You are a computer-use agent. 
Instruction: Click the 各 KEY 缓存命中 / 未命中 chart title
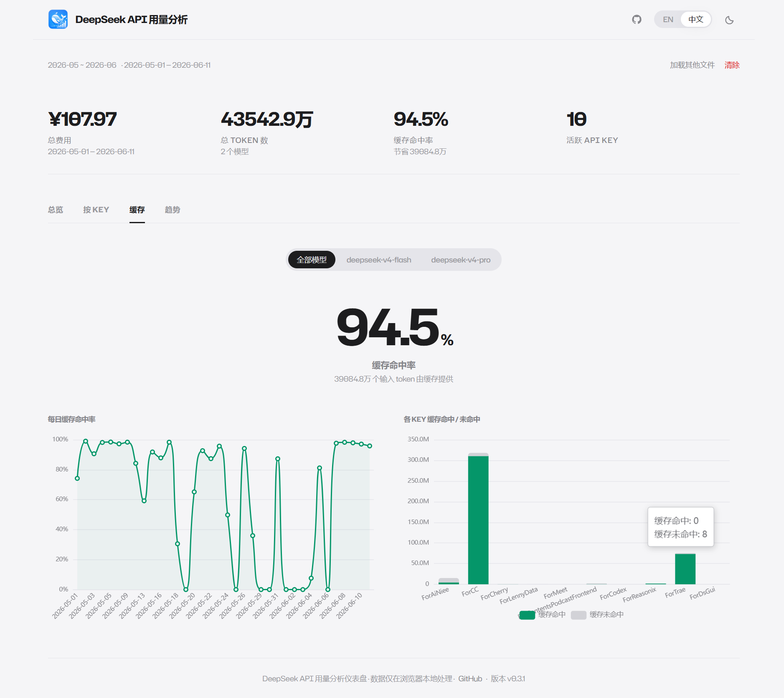tap(442, 419)
